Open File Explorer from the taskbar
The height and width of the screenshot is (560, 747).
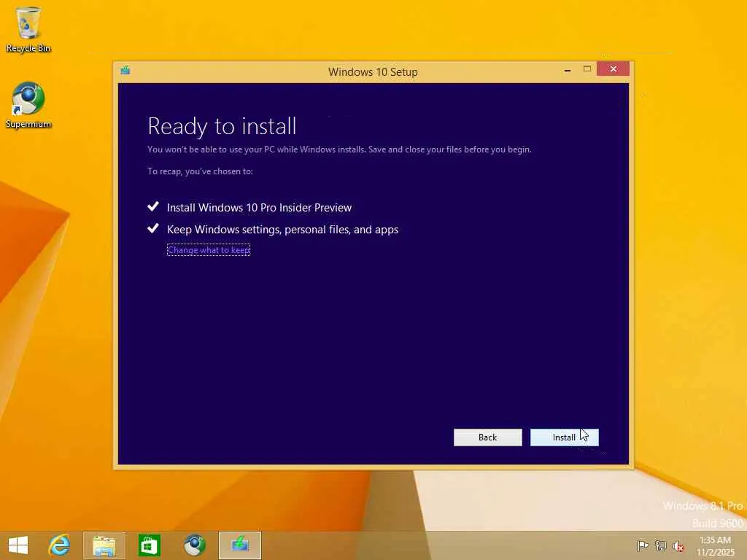[x=104, y=545]
